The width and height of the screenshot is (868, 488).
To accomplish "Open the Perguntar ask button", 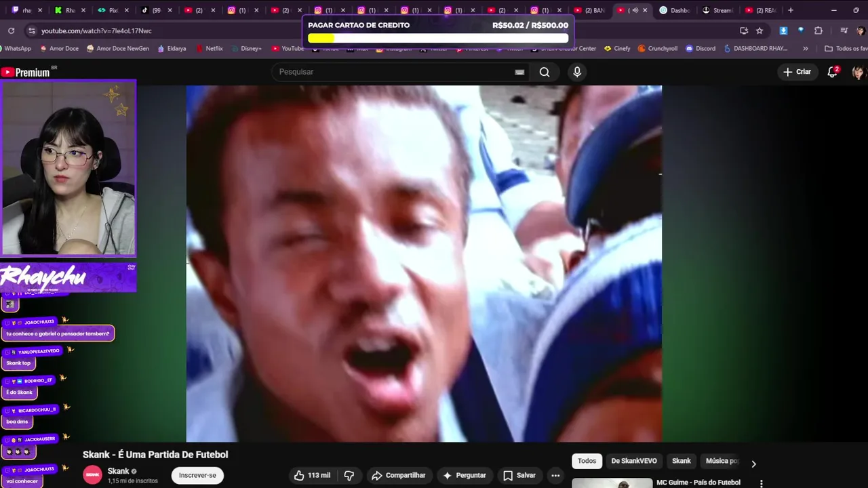I will [x=465, y=475].
